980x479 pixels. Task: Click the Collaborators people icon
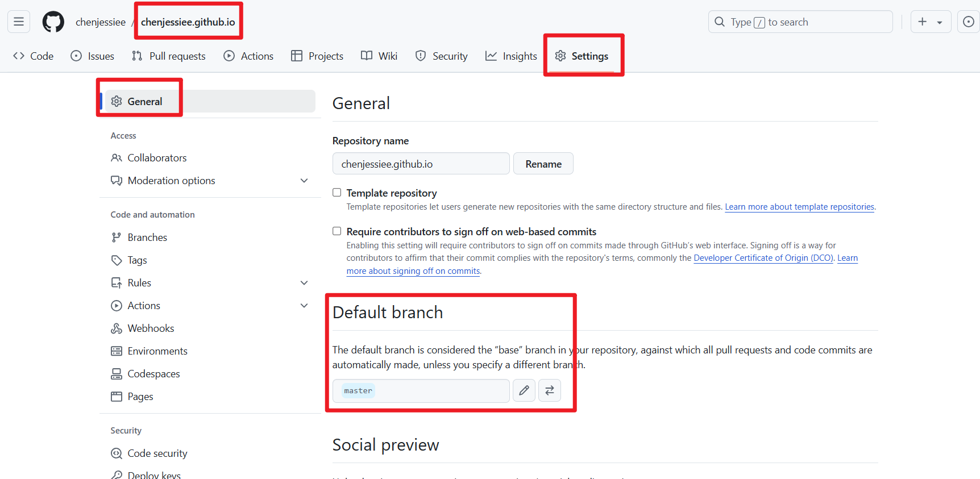117,158
